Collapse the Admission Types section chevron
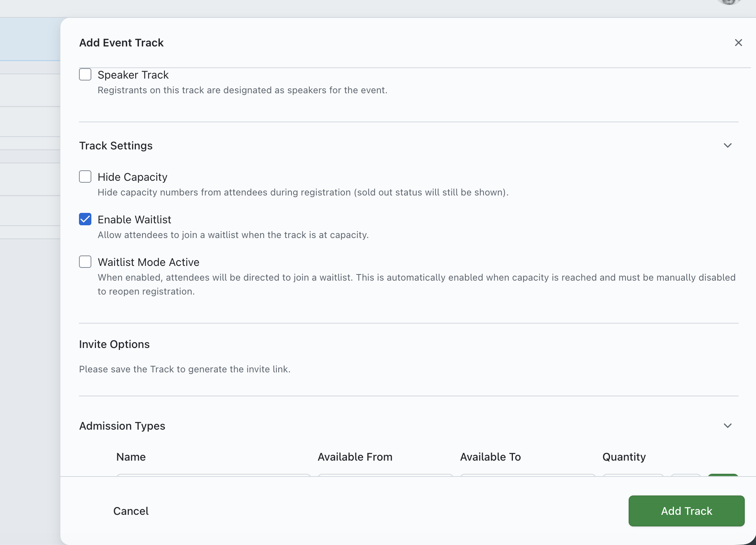This screenshot has height=545, width=756. point(727,426)
